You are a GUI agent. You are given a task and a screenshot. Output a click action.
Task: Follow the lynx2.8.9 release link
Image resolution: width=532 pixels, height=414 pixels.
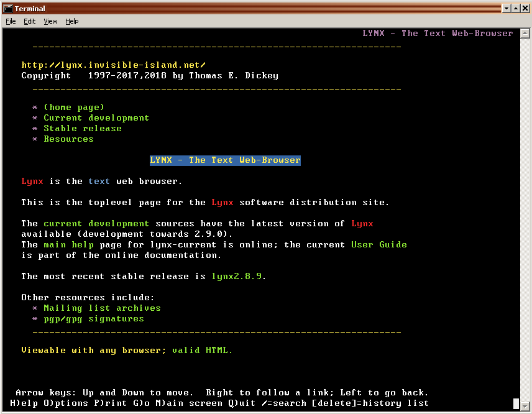click(x=237, y=276)
